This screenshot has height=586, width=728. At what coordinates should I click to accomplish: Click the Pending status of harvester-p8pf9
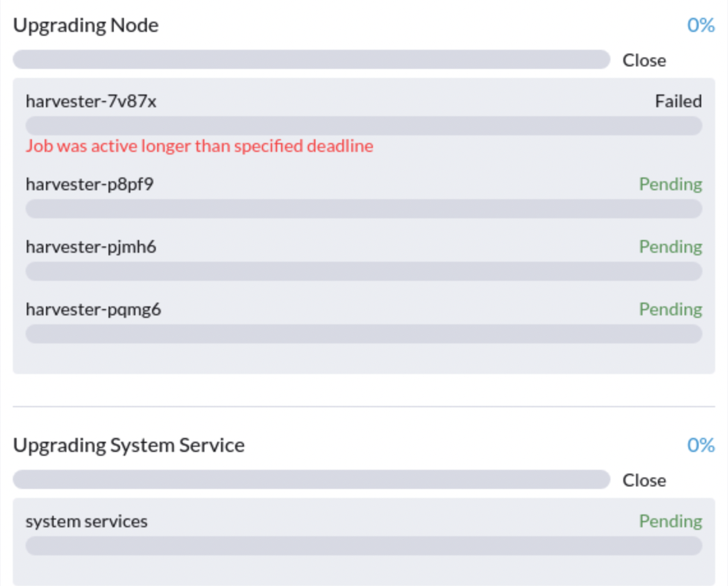pyautogui.click(x=671, y=184)
